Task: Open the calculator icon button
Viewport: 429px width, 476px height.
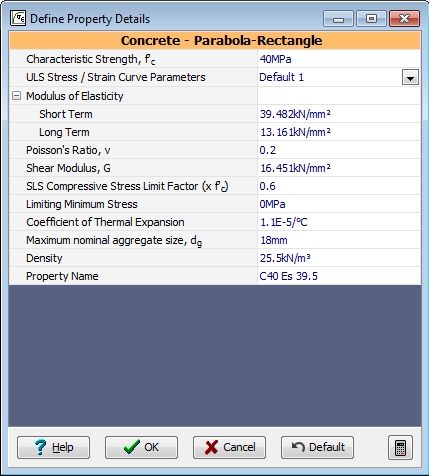Action: pyautogui.click(x=400, y=447)
